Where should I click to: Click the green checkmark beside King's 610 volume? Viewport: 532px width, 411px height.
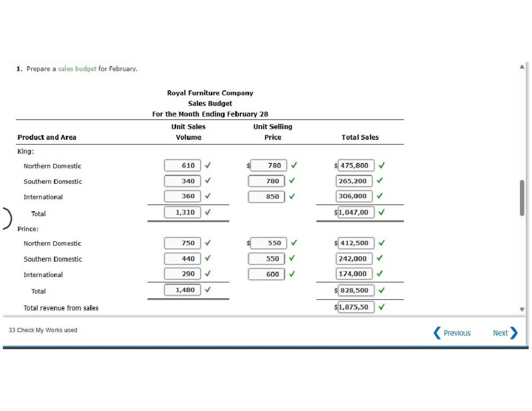point(207,165)
